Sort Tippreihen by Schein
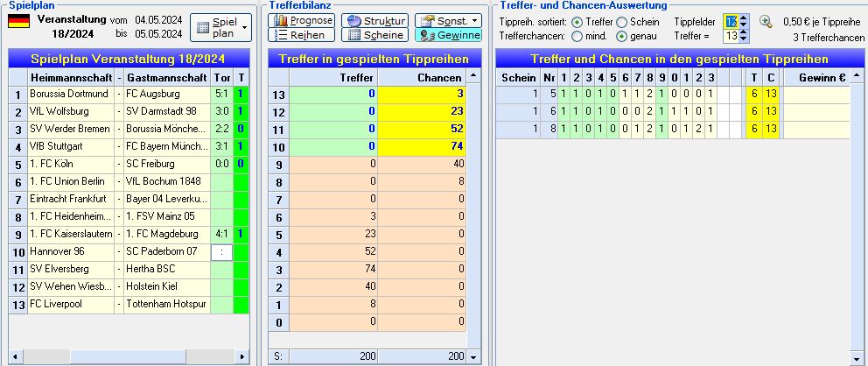Screen dimensions: 868x366 click(621, 22)
